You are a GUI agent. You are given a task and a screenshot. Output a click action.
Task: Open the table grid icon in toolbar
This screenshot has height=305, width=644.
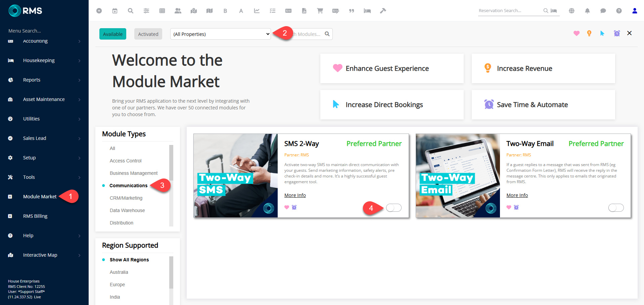162,11
